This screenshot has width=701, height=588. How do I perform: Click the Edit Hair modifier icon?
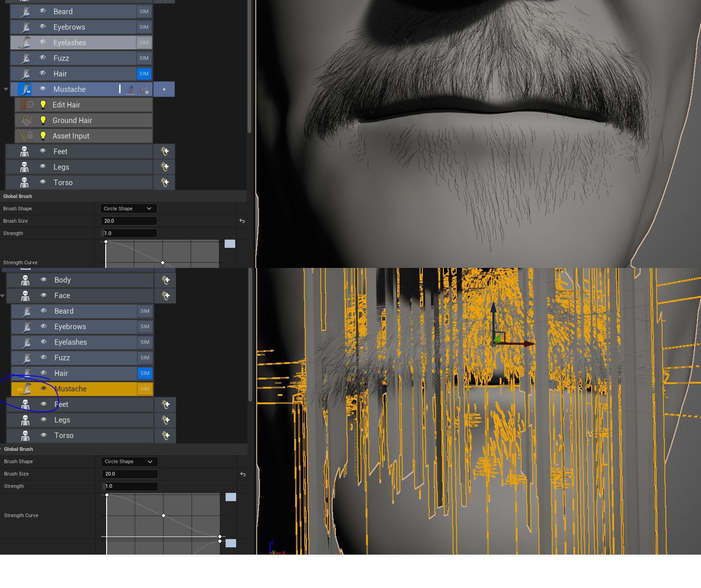27,105
